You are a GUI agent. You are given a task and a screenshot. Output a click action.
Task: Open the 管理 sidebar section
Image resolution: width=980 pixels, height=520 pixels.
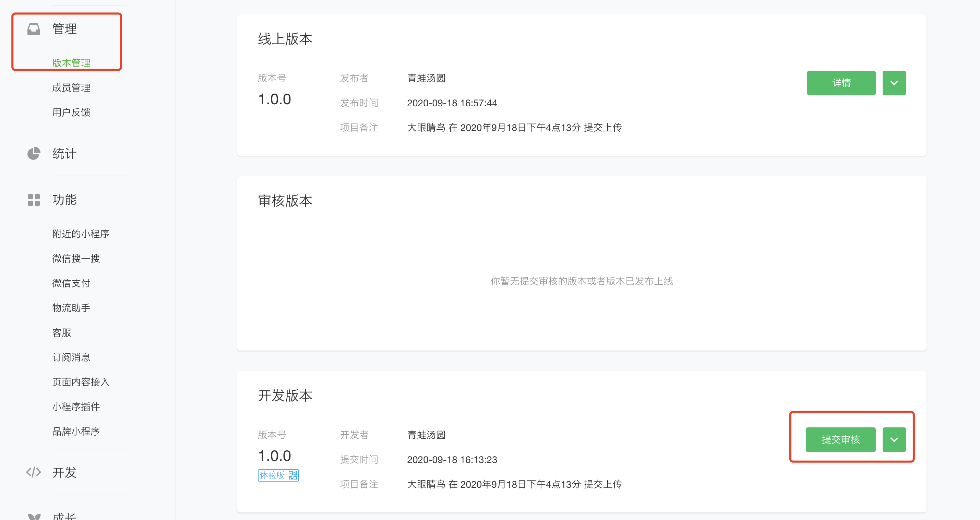(64, 29)
